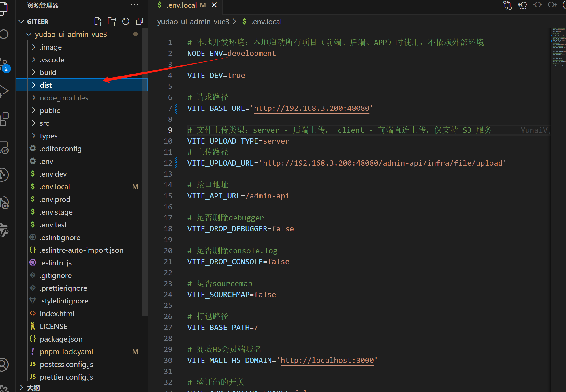Close the .env.local tab

214,5
